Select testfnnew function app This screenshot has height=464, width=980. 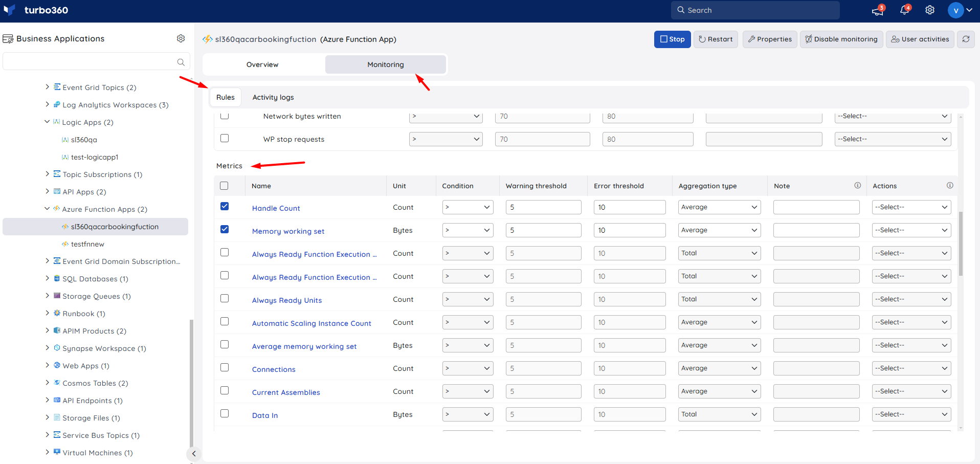87,244
